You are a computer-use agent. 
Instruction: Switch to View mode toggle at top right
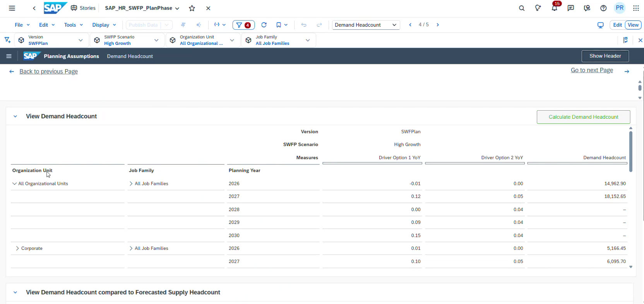(633, 25)
